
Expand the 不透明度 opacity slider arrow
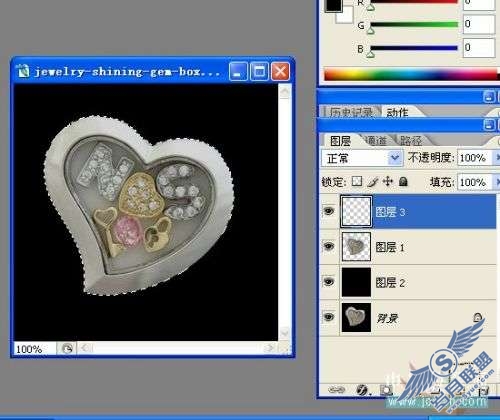click(496, 158)
